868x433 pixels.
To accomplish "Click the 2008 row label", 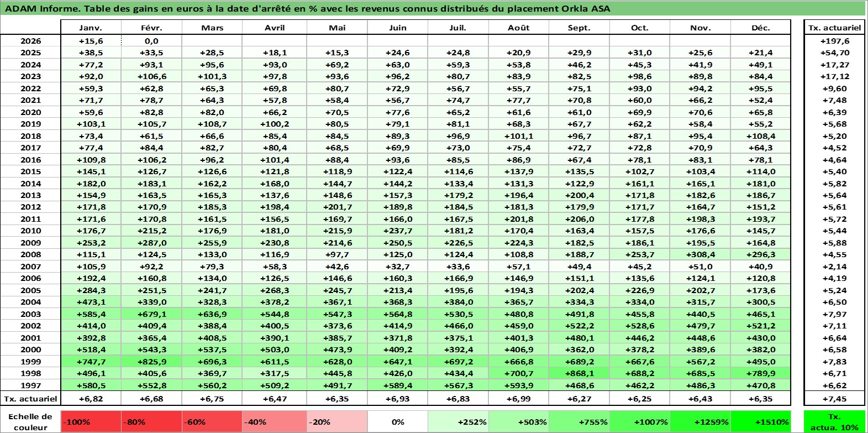I will point(30,254).
